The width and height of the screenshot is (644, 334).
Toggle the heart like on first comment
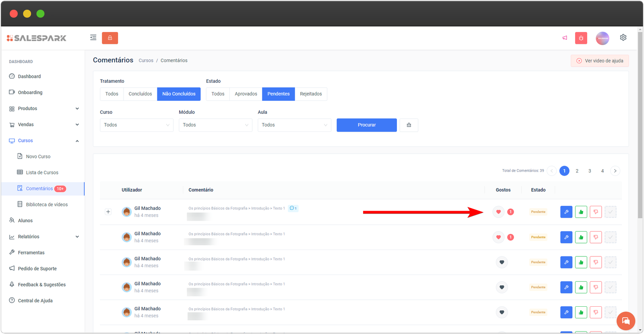498,212
